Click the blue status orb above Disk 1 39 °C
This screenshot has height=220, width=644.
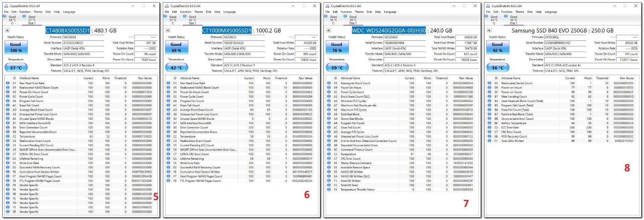pos(345,16)
